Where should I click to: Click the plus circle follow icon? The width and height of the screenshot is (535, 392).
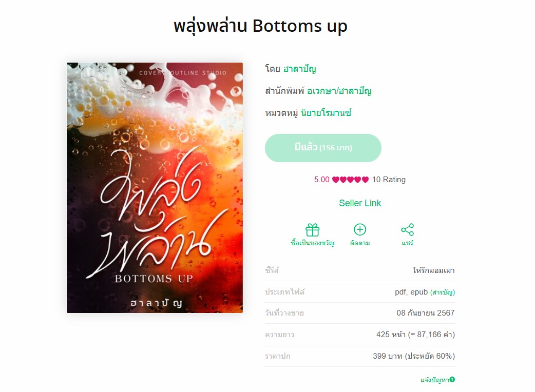click(360, 229)
